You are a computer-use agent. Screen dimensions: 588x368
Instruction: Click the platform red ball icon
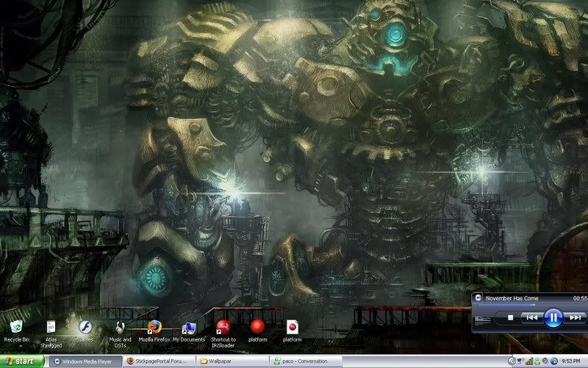257,326
